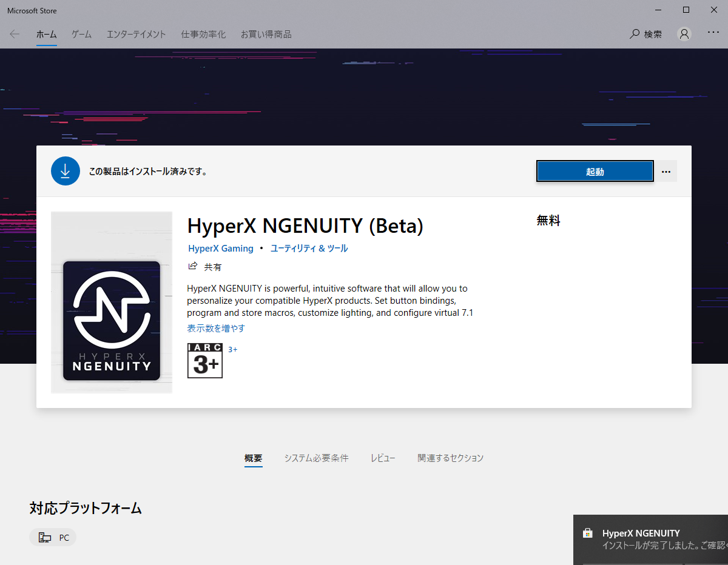Screen dimensions: 728x565
Task: Launch the app with 起動 button
Action: pos(595,172)
